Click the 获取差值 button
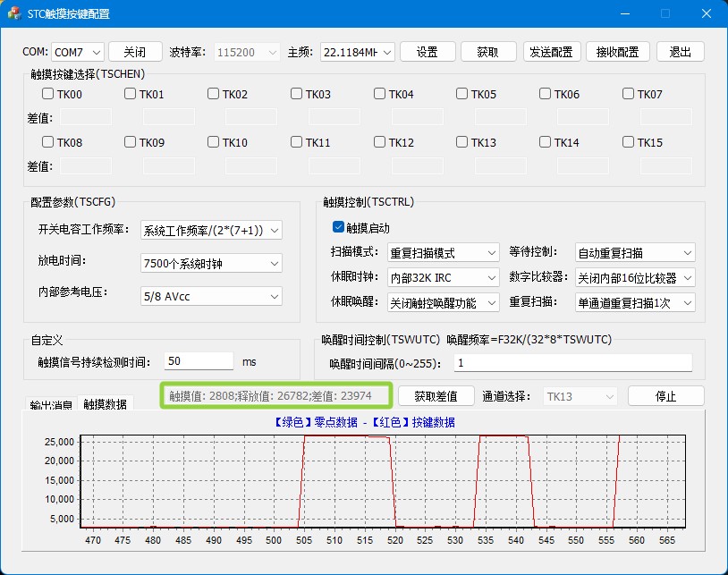This screenshot has height=575, width=728. [x=436, y=396]
